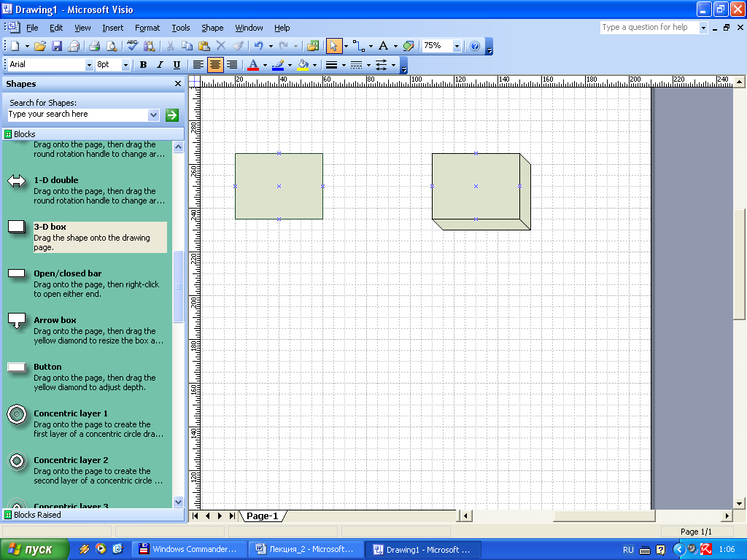Toggle Bold formatting

tap(143, 65)
